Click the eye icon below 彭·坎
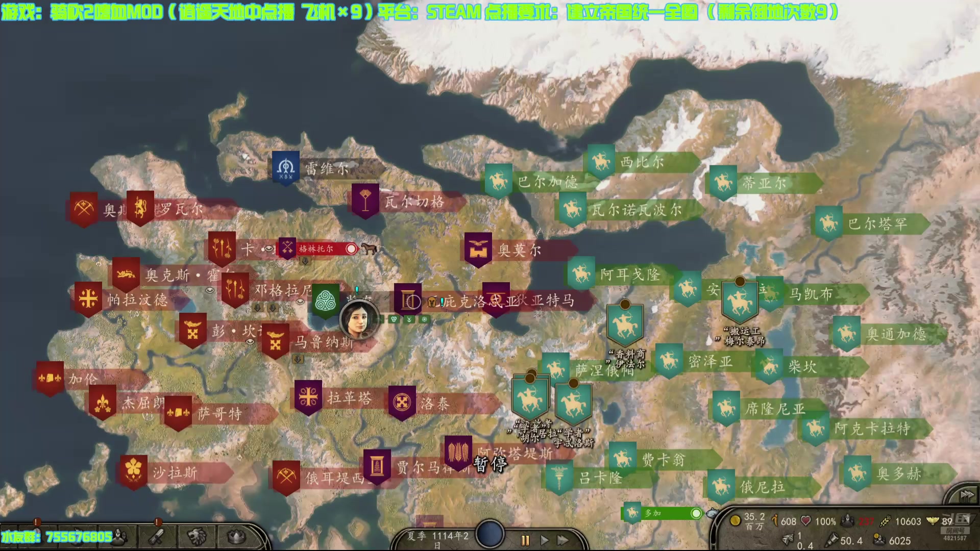 click(250, 342)
